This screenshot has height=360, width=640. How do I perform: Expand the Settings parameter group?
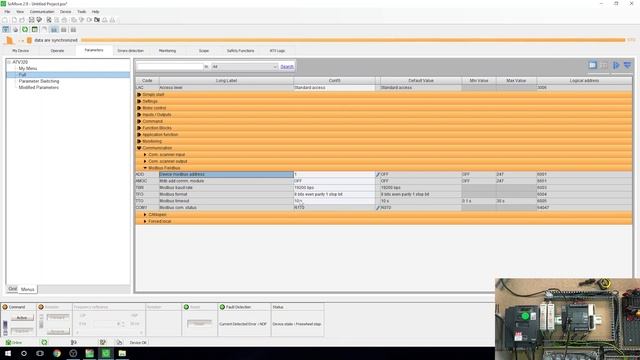coord(139,101)
